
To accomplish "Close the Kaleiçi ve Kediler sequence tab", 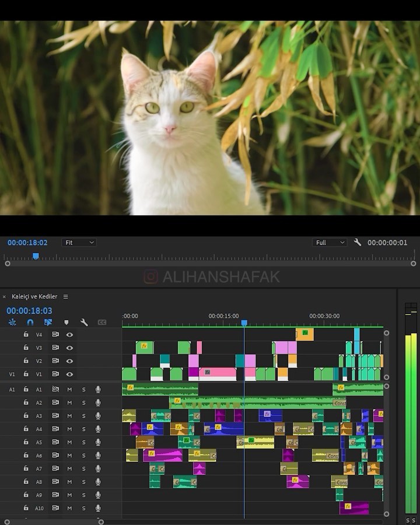I will pos(4,297).
